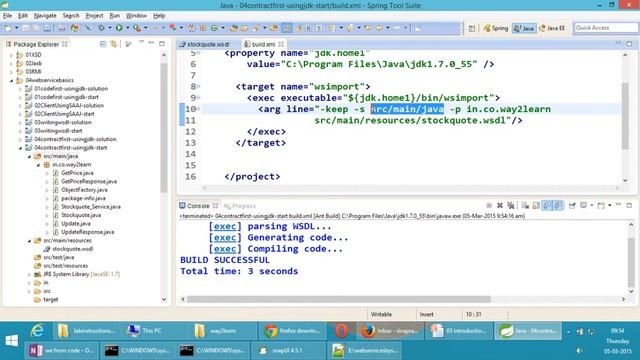Open Internet Explorer from taskbar
Image resolution: width=640 pixels, height=360 pixels.
click(38, 331)
